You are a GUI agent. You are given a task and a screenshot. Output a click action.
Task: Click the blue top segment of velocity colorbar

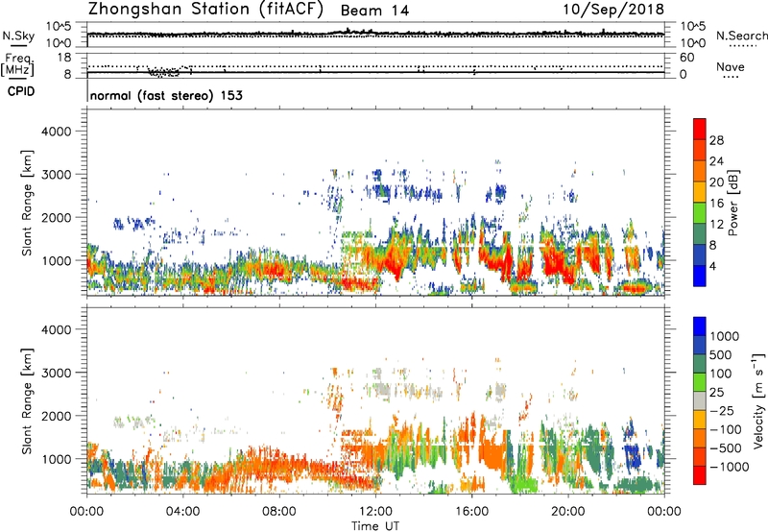(700, 326)
